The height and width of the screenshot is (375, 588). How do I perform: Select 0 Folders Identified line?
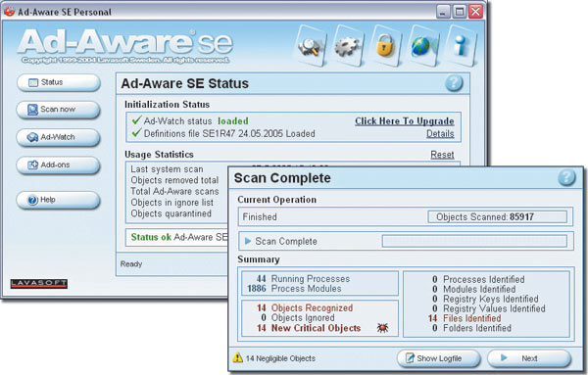pyautogui.click(x=471, y=328)
